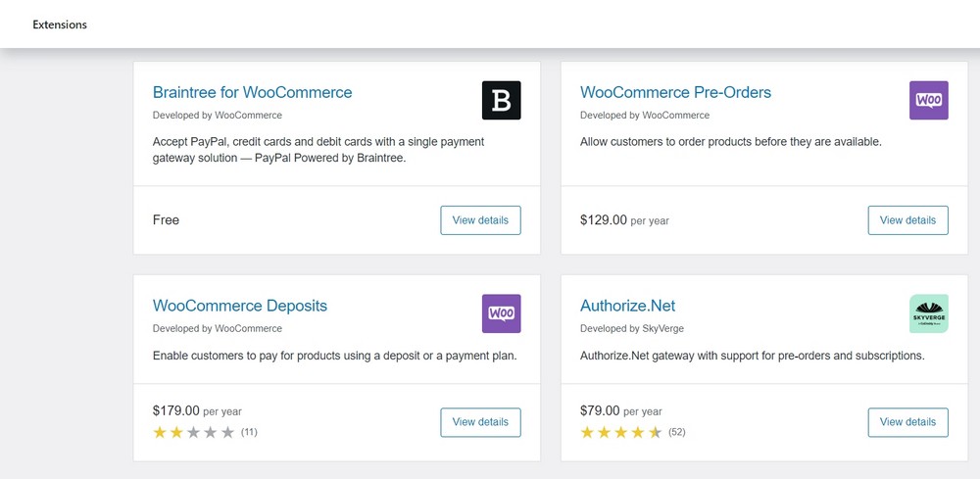Open the Braintree for WooCommerce title link
This screenshot has width=980, height=479.
[x=252, y=93]
